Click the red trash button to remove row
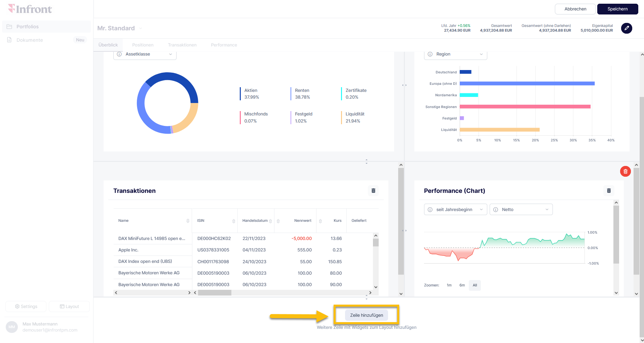 point(625,172)
